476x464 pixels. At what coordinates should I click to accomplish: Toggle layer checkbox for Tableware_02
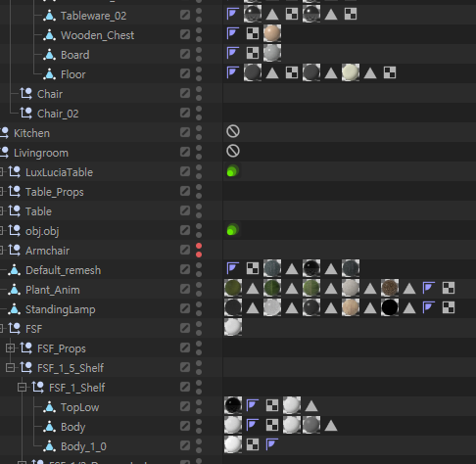coord(185,15)
